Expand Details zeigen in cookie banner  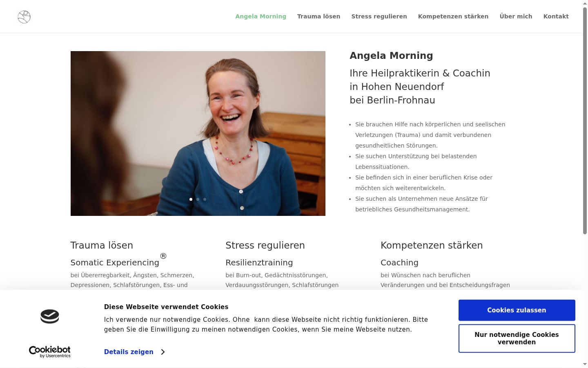point(134,352)
